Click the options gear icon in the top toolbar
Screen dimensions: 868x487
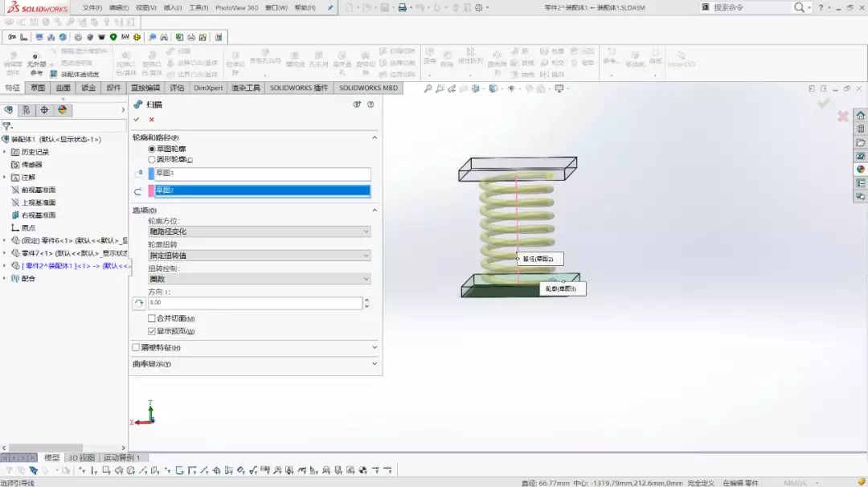(x=479, y=8)
